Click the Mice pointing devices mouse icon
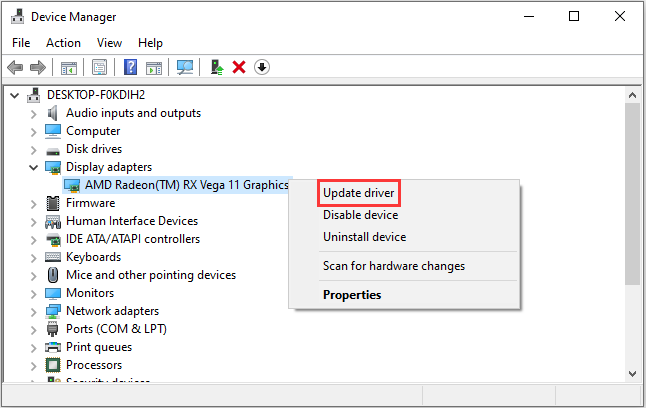The height and width of the screenshot is (408, 646). point(53,275)
